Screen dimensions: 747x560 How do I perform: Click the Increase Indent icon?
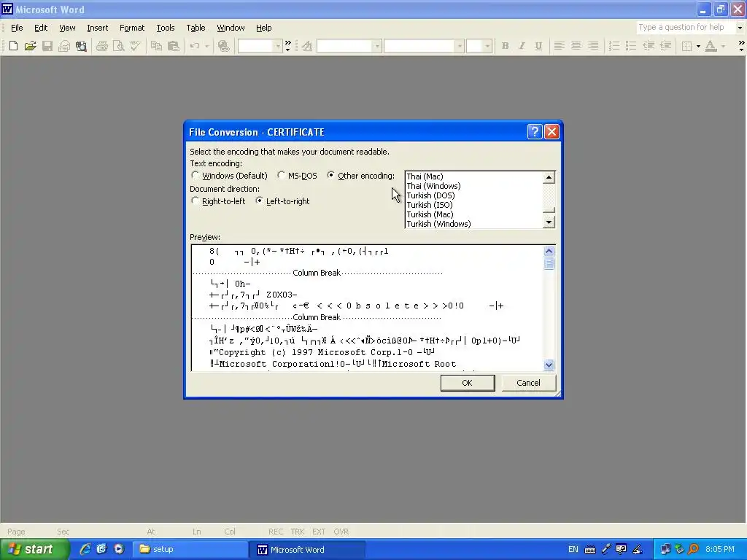coord(665,46)
